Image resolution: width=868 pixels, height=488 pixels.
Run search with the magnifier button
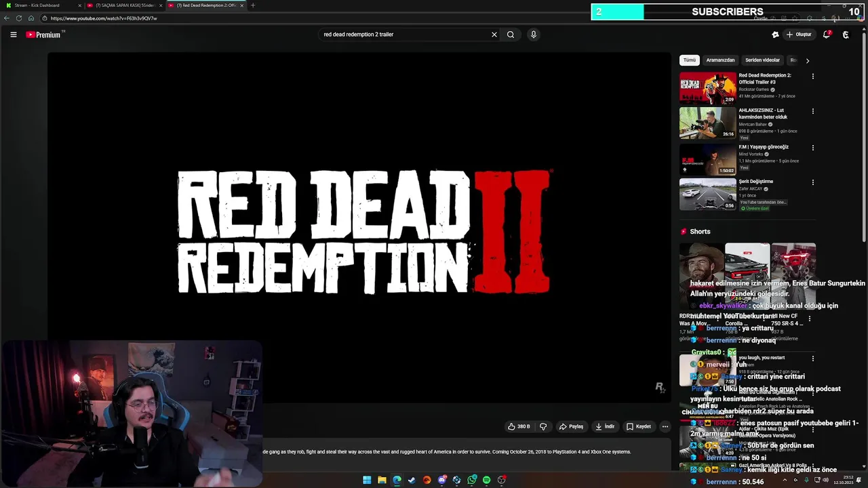[511, 35]
